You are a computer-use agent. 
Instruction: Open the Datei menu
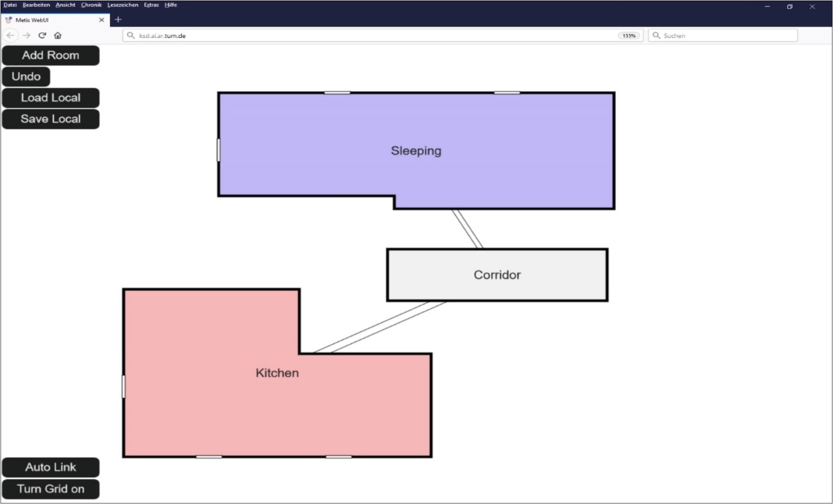click(10, 5)
